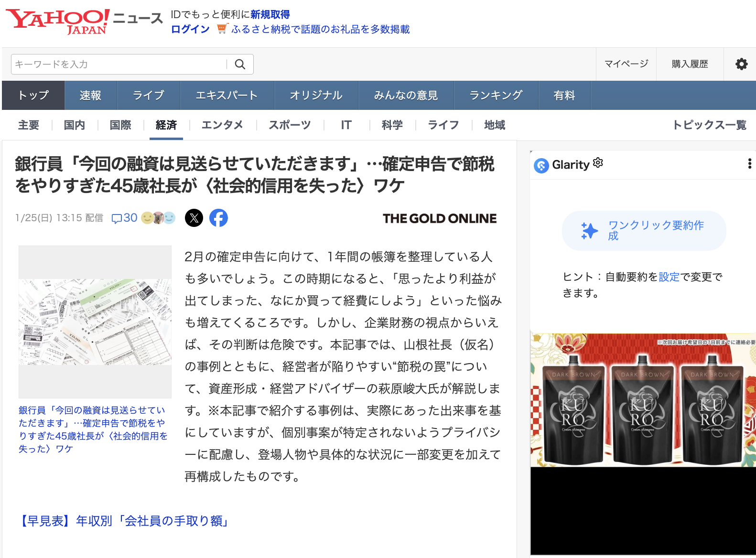Select the 有料 tab
Viewport: 756px width, 558px height.
pos(564,95)
